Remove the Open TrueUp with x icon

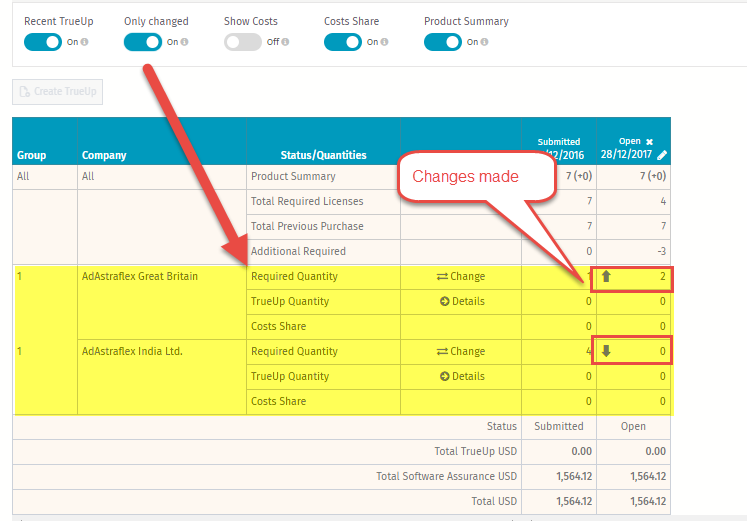pyautogui.click(x=649, y=142)
